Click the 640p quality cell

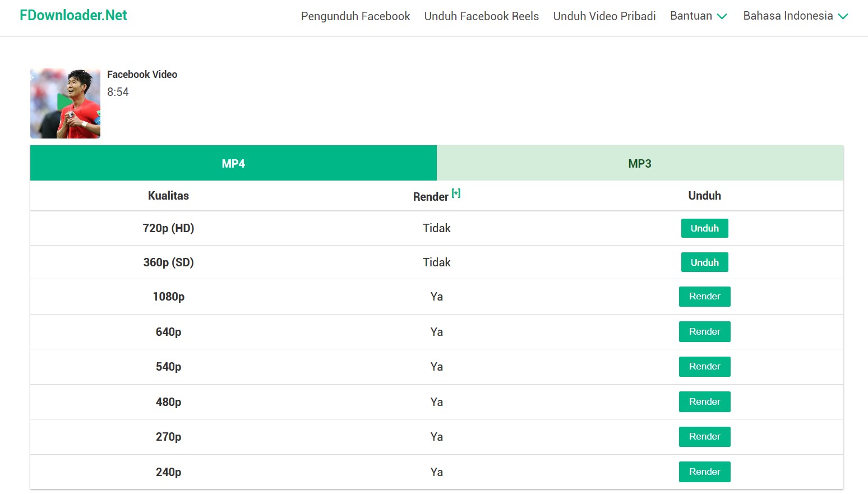[x=168, y=332]
